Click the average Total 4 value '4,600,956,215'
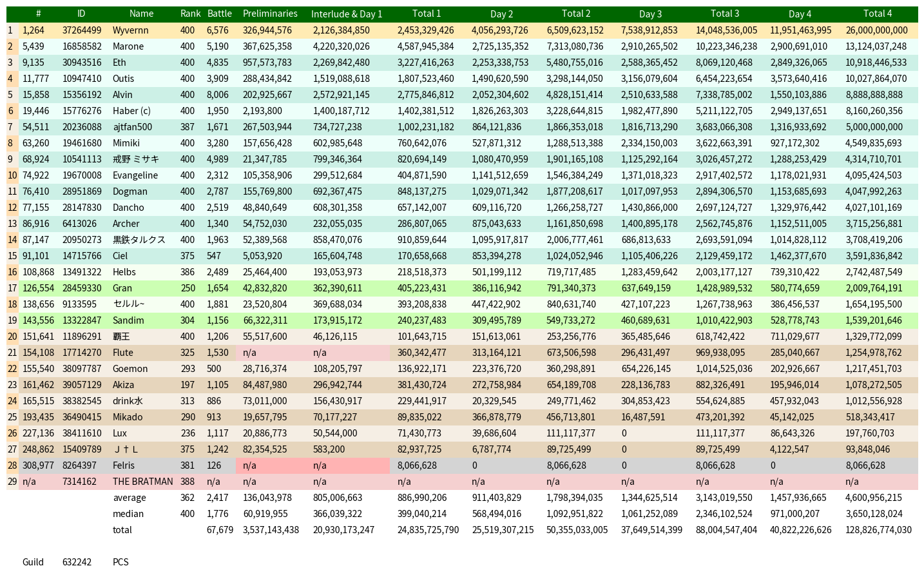 [874, 498]
